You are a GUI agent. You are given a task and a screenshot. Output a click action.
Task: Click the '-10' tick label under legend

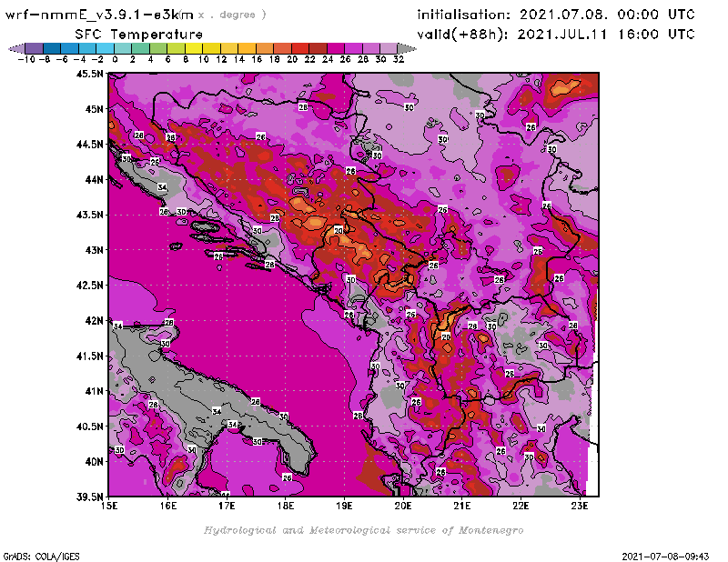pos(26,60)
